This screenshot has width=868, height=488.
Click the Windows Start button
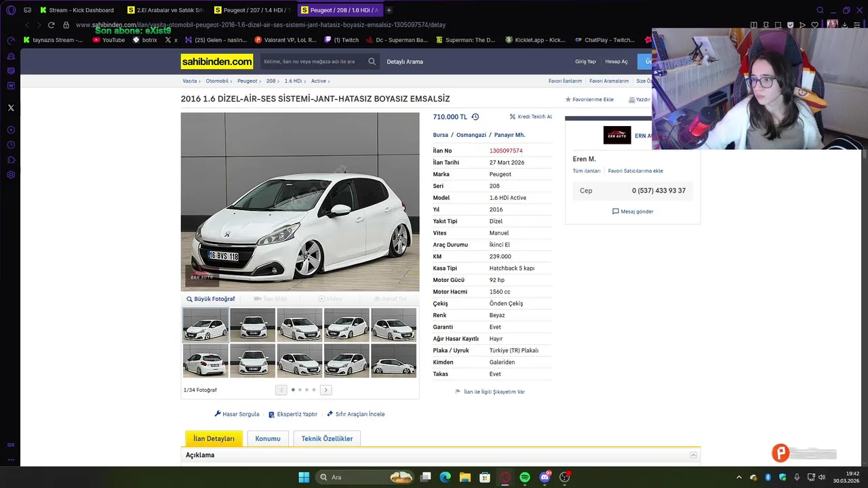(x=304, y=477)
